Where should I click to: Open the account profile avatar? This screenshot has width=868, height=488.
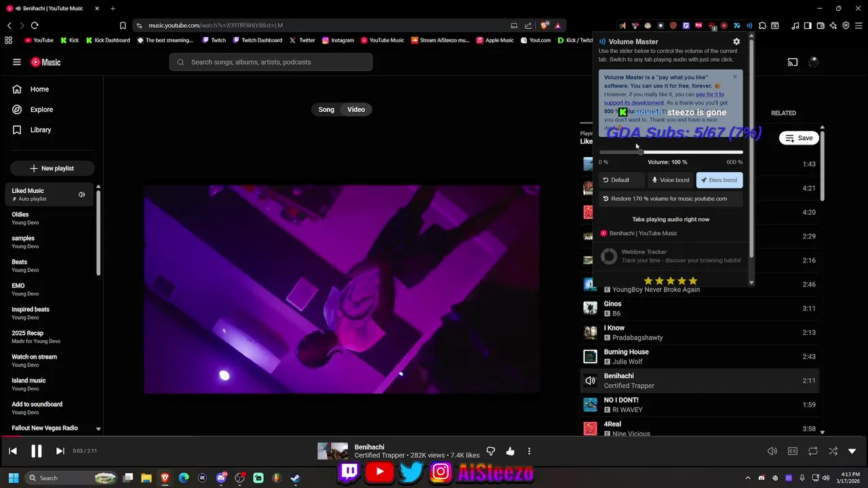(814, 62)
